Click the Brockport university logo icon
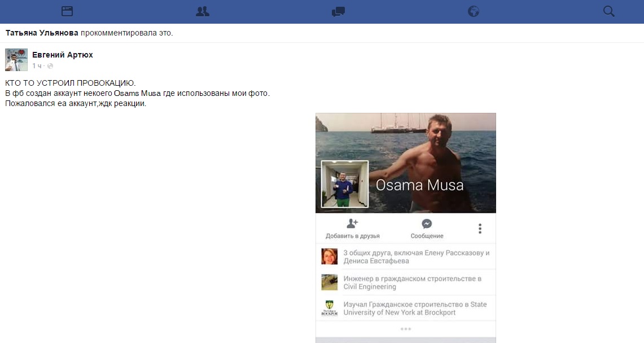Image resolution: width=644 pixels, height=343 pixels. pyautogui.click(x=330, y=308)
